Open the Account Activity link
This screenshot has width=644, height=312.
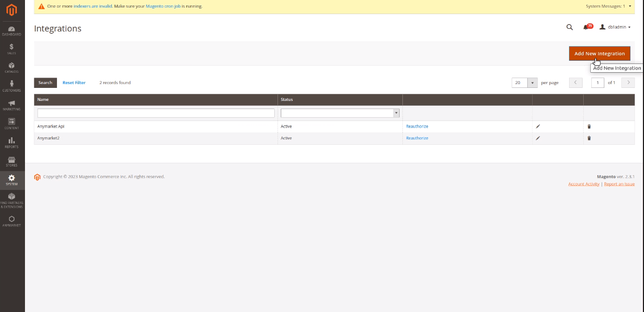[x=584, y=184]
